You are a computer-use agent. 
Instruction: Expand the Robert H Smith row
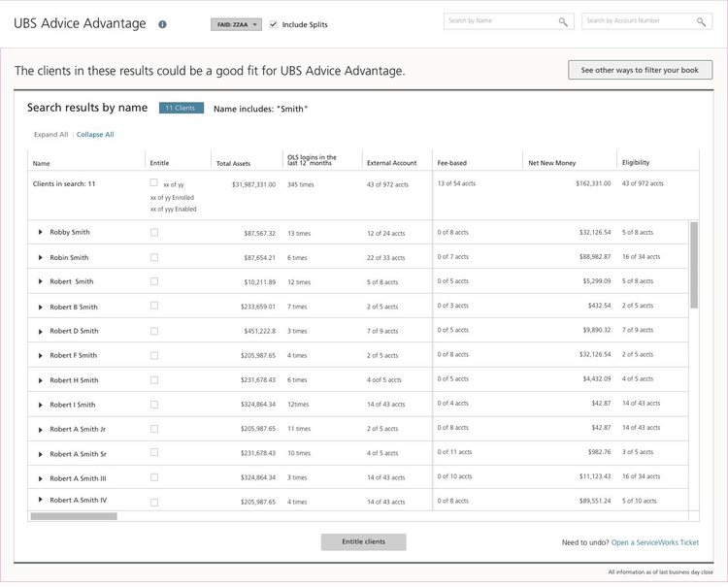(x=41, y=380)
